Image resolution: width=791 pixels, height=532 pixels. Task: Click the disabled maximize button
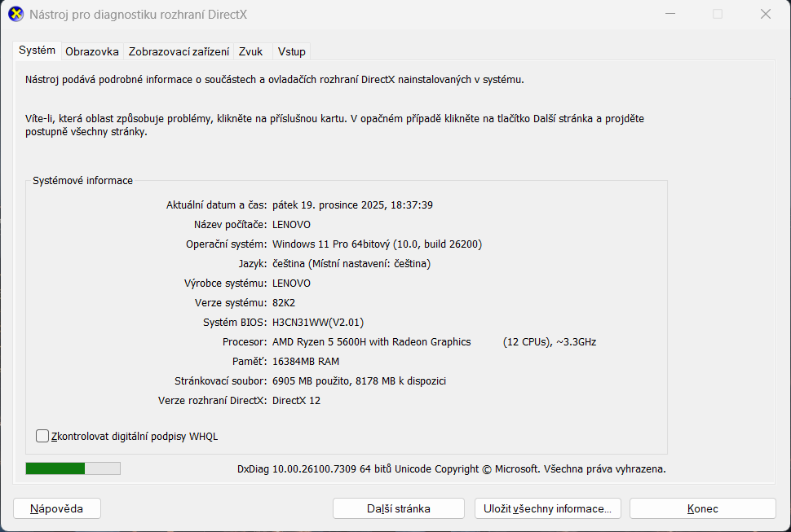click(717, 14)
